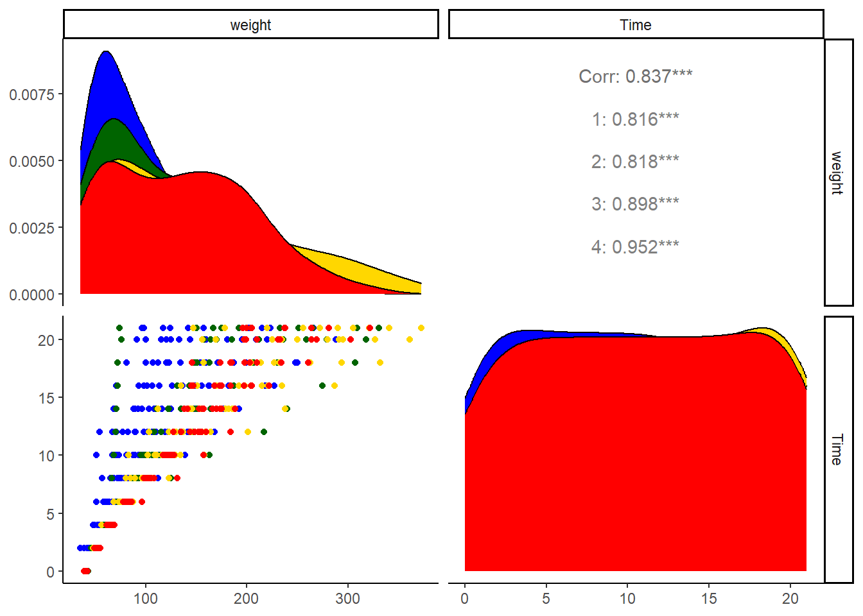Click the group 1 correlation 0.816***
Screen dimensions: 863x616
tap(636, 119)
